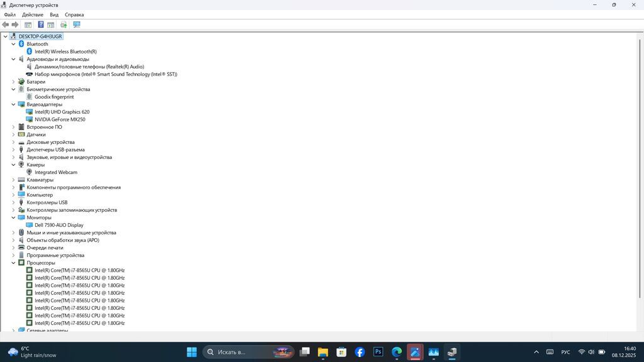This screenshot has width=644, height=362.
Task: Click the РУС language indicator
Action: pyautogui.click(x=565, y=352)
